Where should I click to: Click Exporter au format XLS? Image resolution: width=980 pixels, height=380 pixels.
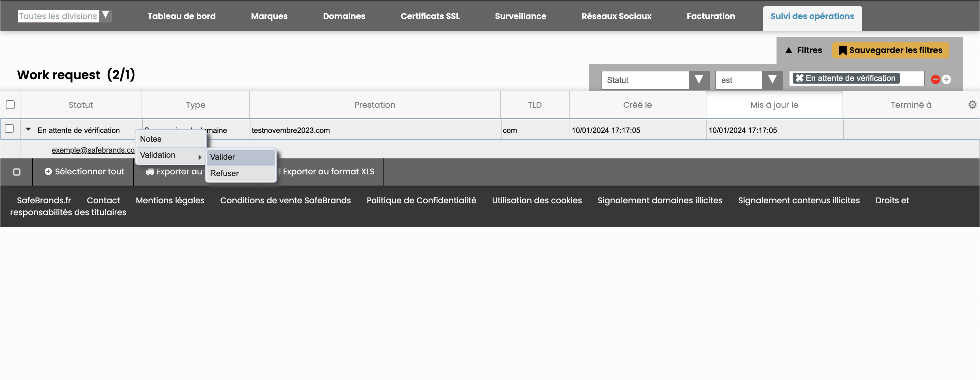[328, 172]
